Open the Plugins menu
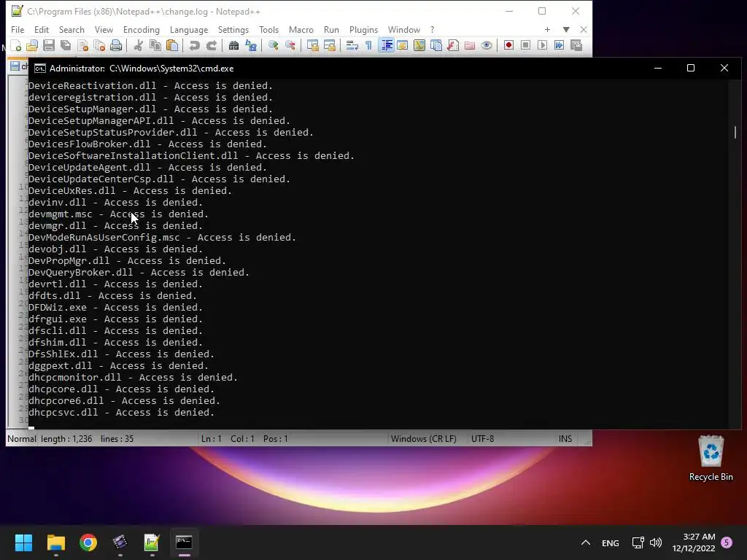747x560 pixels. [363, 29]
